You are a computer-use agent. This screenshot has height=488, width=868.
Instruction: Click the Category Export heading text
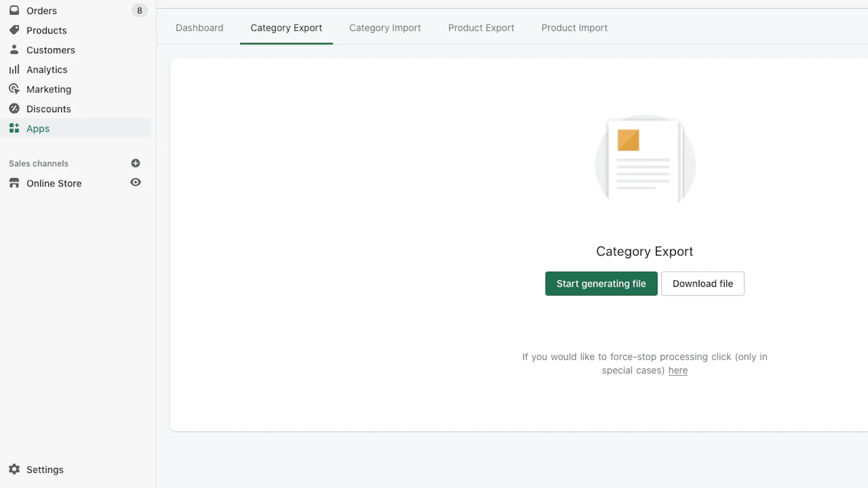pyautogui.click(x=644, y=252)
